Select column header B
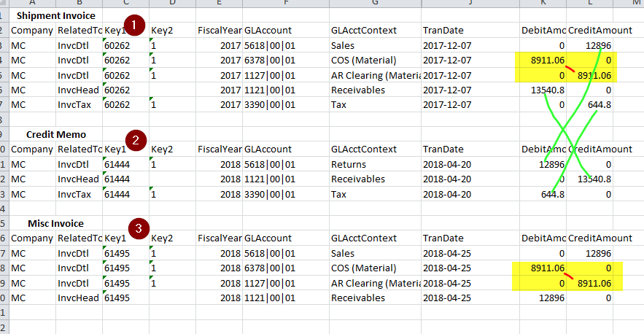This screenshot has width=644, height=334. coord(79,3)
